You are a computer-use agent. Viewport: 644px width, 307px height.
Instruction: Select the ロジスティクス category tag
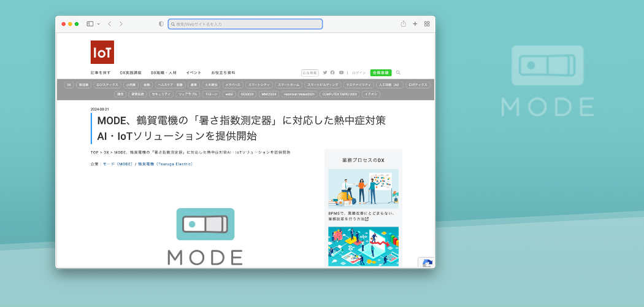107,85
